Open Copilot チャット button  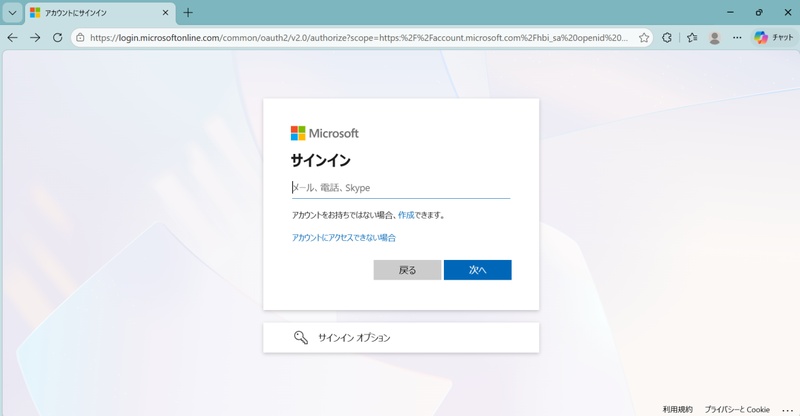[774, 37]
